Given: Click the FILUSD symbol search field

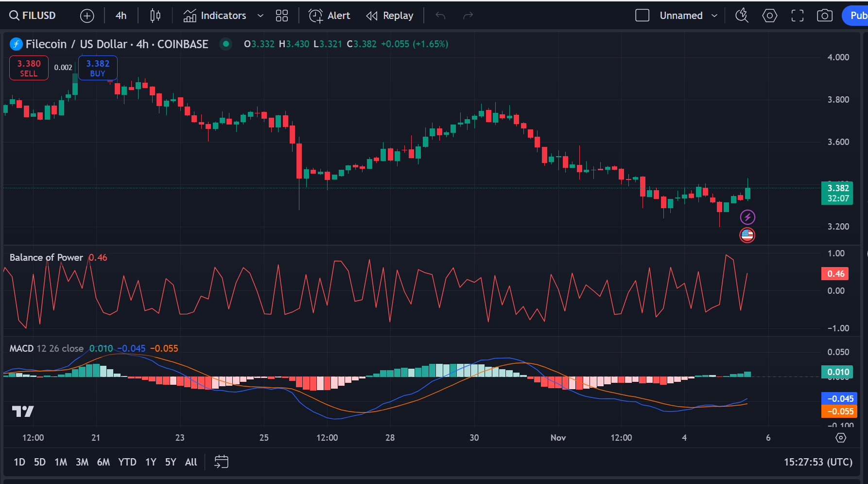Looking at the screenshot, I should [33, 16].
